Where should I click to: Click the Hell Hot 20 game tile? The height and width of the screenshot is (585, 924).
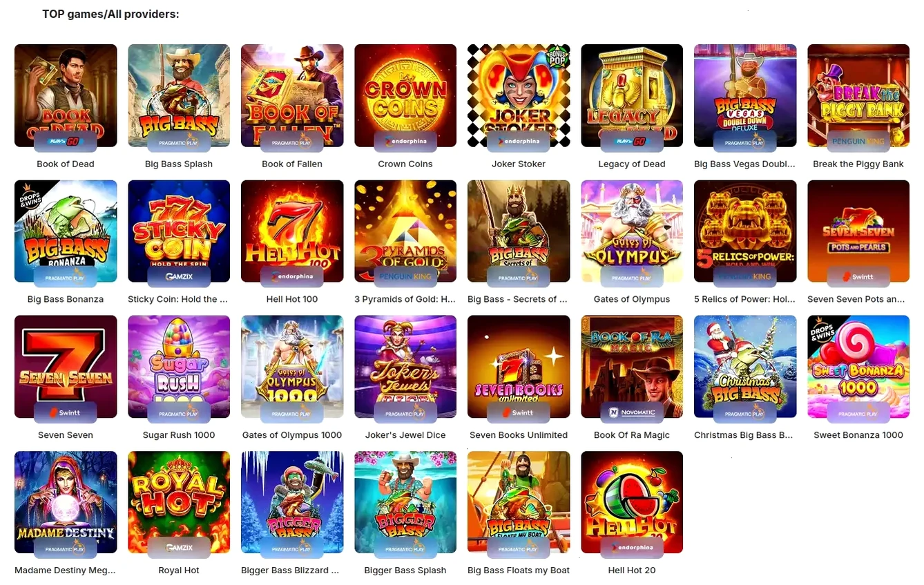click(632, 502)
